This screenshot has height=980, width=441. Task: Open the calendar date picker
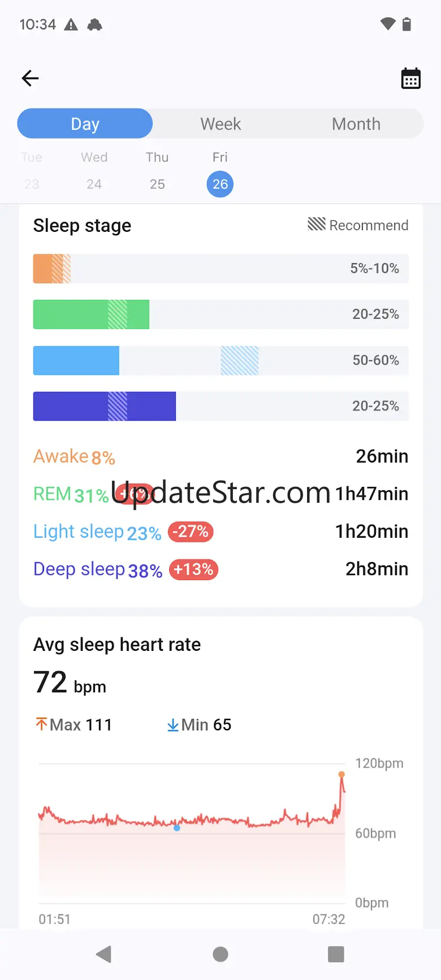click(x=411, y=79)
